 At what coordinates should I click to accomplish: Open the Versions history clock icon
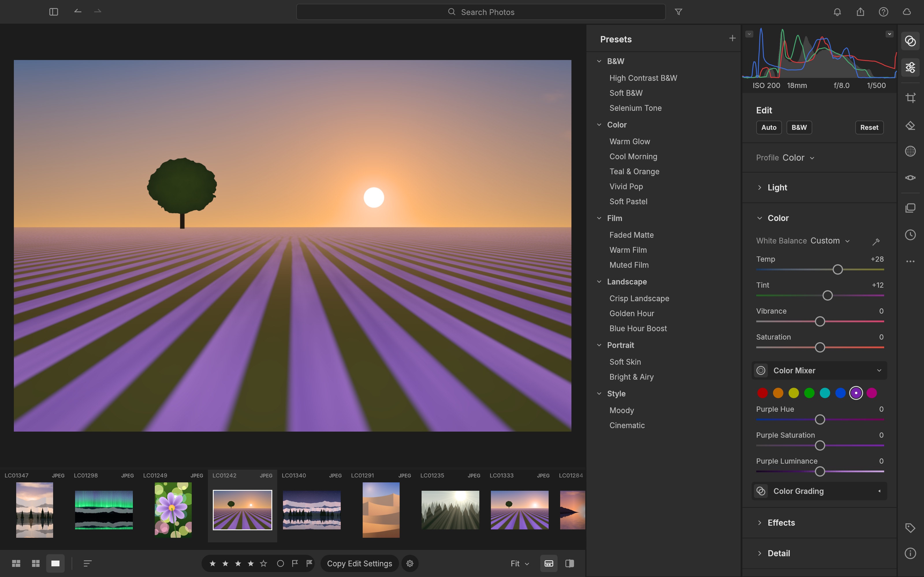[x=910, y=235]
